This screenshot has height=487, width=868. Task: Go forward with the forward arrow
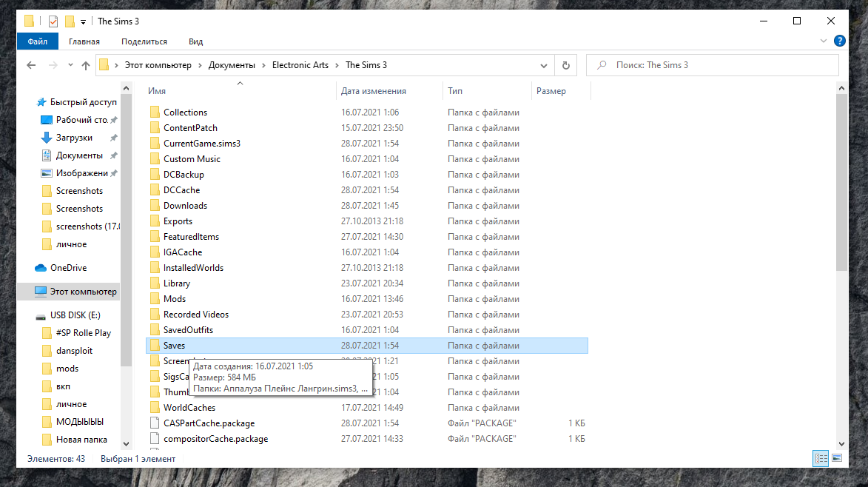point(53,65)
